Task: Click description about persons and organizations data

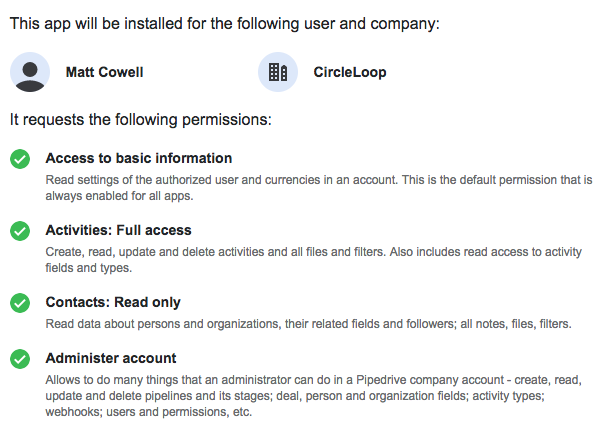Action: coord(308,324)
